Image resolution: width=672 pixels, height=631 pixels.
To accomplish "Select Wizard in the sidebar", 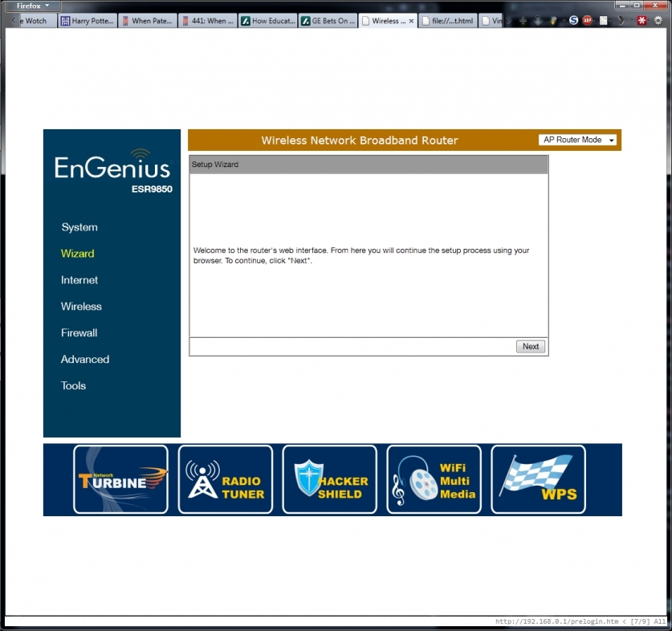I will tap(78, 254).
